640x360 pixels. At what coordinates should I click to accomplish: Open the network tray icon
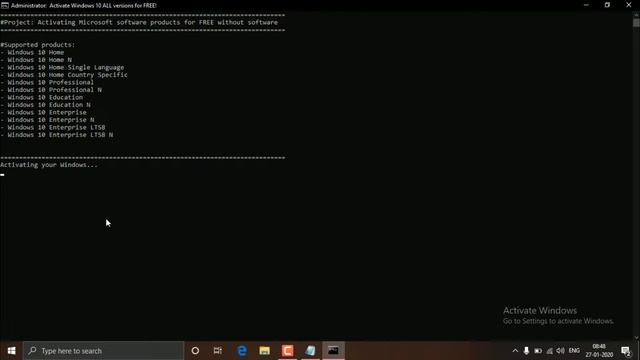pyautogui.click(x=549, y=351)
